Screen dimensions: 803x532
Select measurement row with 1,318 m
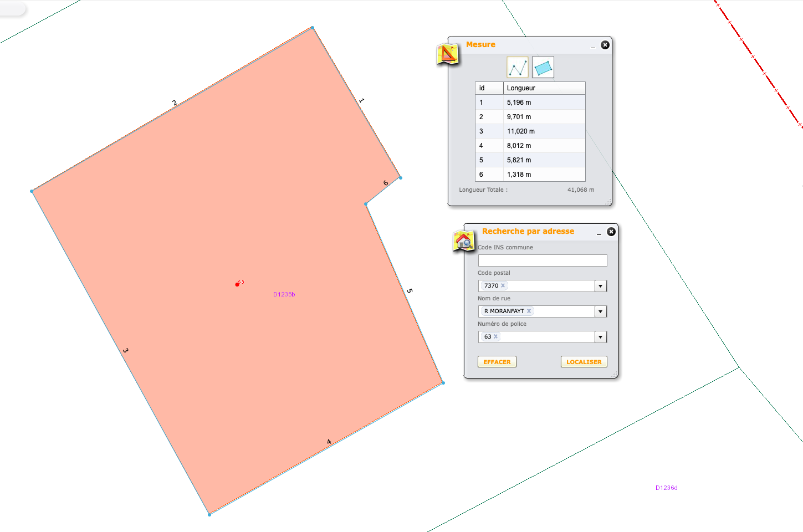coord(529,175)
